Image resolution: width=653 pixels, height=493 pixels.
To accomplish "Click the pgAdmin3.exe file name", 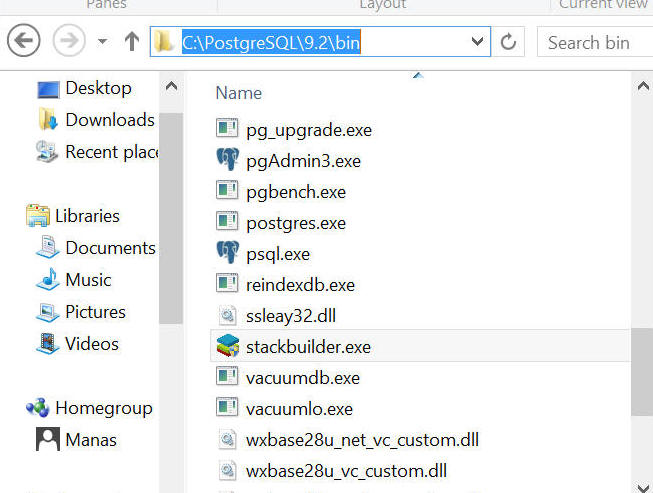I will click(x=303, y=162).
